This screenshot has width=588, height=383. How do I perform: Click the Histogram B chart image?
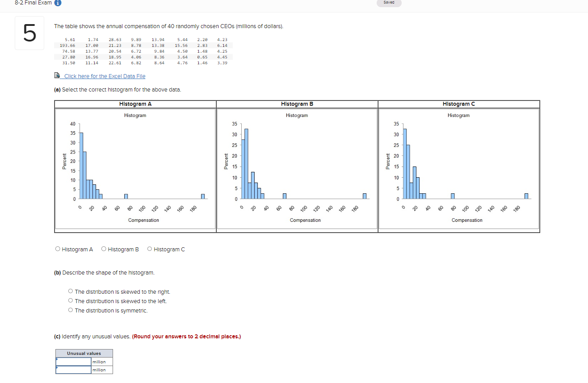click(x=297, y=170)
